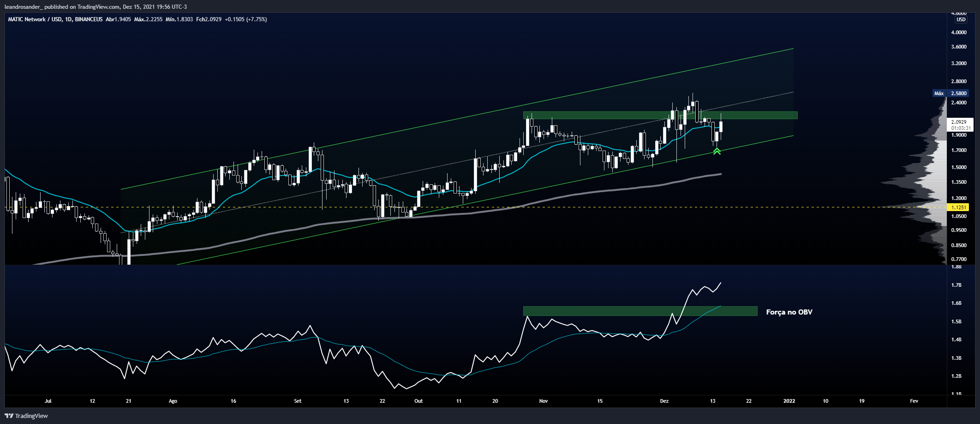Click the TradingView logo at the bottom
Screen dimensions: 980x424
pyautogui.click(x=27, y=416)
